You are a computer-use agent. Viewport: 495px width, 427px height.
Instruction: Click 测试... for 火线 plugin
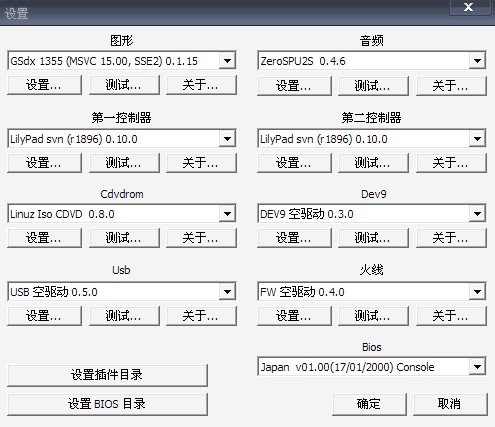pos(373,316)
